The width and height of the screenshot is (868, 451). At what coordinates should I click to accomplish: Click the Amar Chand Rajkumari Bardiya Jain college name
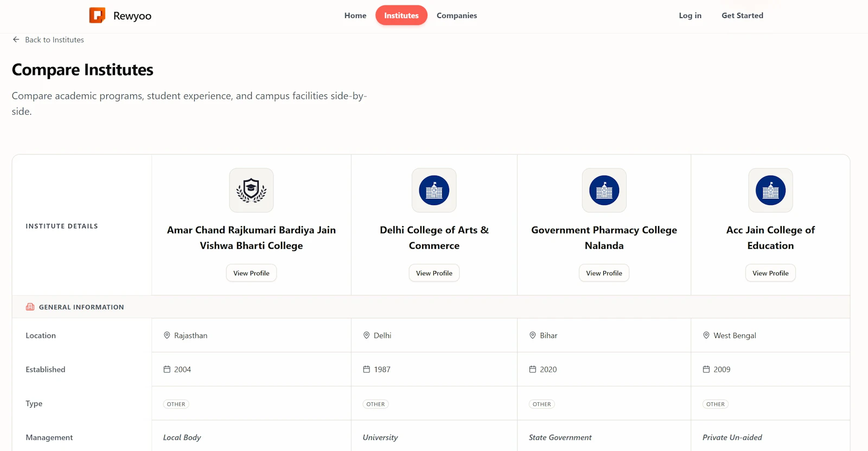click(x=251, y=237)
